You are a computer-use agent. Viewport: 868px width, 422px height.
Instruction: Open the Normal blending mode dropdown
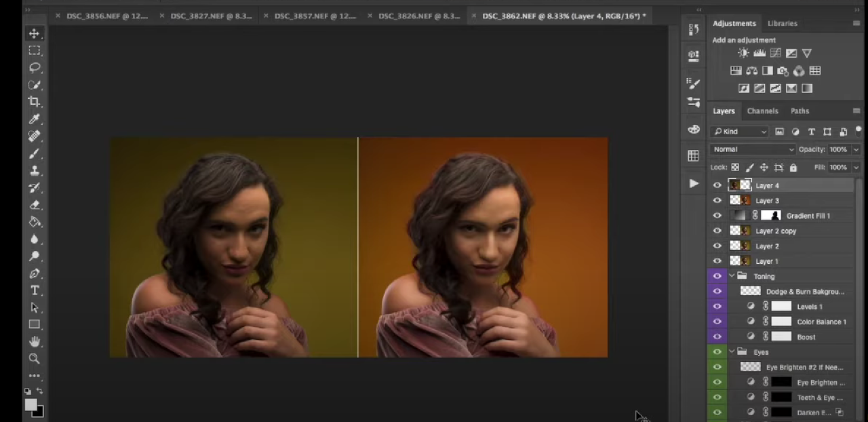point(753,149)
